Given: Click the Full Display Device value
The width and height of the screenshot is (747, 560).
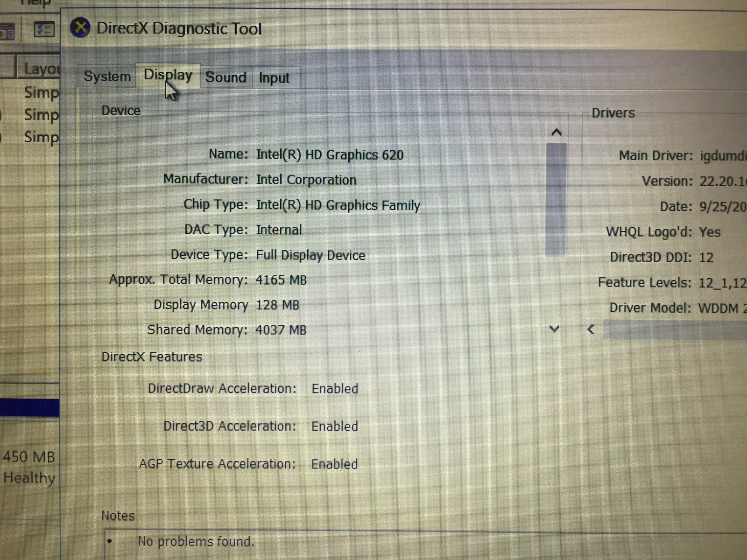Looking at the screenshot, I should tap(310, 255).
